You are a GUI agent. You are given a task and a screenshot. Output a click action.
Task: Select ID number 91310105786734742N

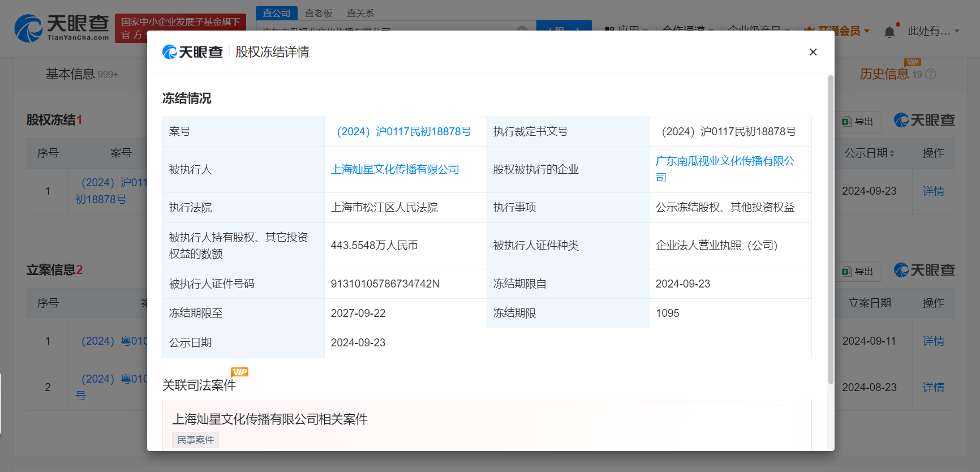(385, 284)
